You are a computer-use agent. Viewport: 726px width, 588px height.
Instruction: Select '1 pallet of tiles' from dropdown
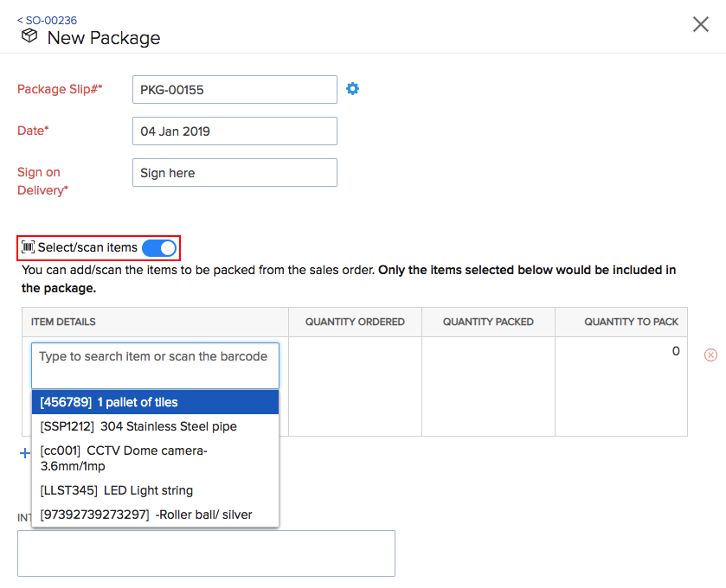point(155,402)
